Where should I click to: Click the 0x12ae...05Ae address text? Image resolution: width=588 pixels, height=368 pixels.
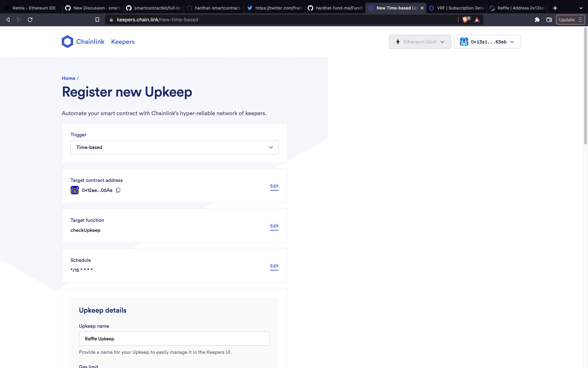pyautogui.click(x=97, y=190)
